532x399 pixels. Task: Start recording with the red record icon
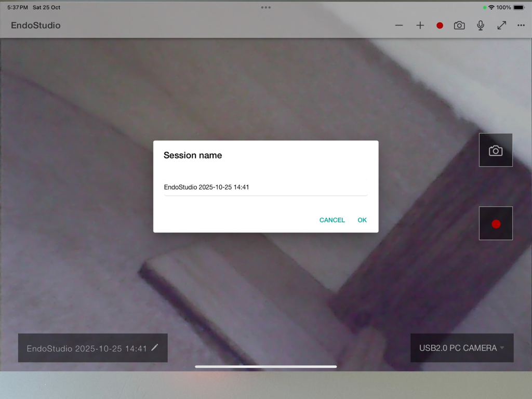[439, 25]
